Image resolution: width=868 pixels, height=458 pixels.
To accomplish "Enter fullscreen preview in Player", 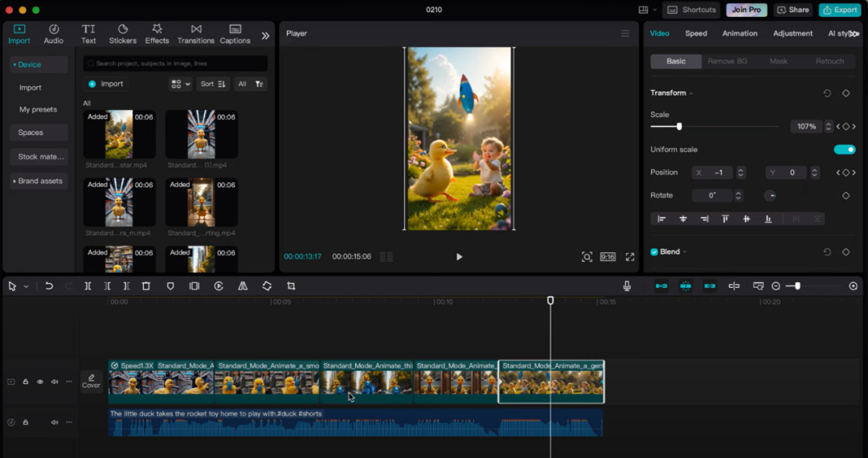I will click(630, 257).
